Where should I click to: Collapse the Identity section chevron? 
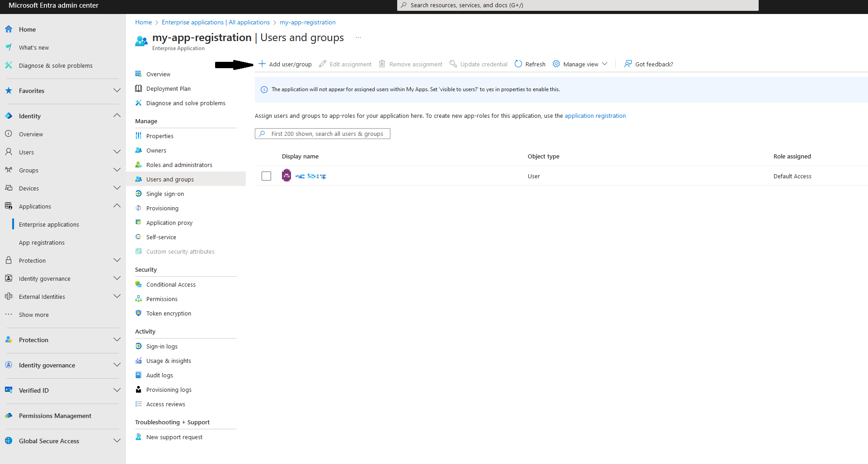coord(117,116)
